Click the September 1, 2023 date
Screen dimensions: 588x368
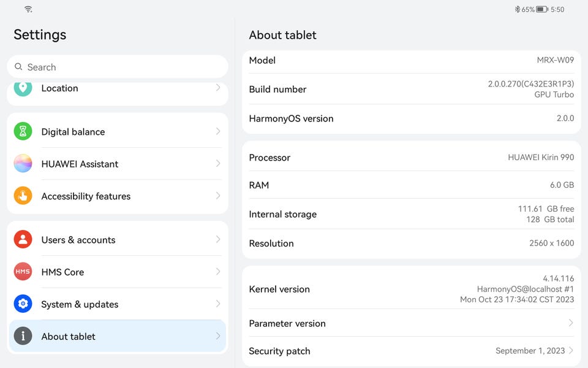[530, 351]
